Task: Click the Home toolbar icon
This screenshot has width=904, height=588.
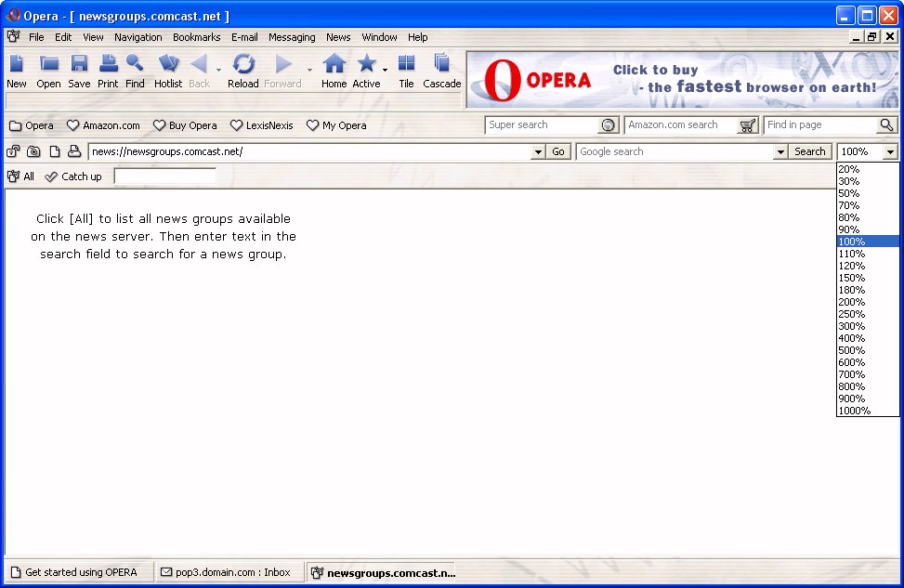Action: (334, 64)
